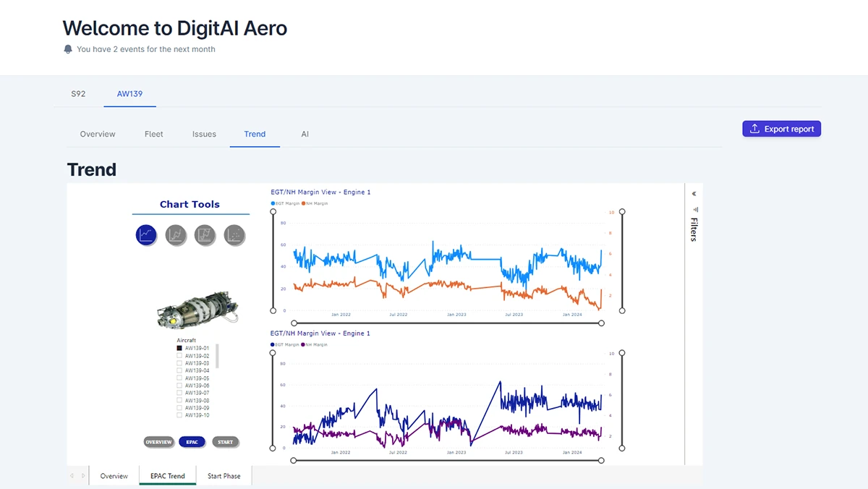Click bottom chart left axis slider upper handle

[273, 354]
